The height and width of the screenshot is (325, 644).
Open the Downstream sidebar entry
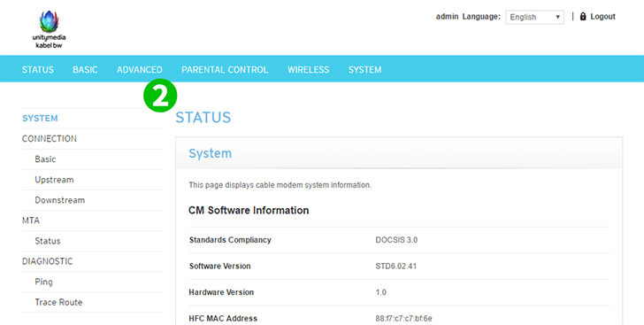point(60,200)
